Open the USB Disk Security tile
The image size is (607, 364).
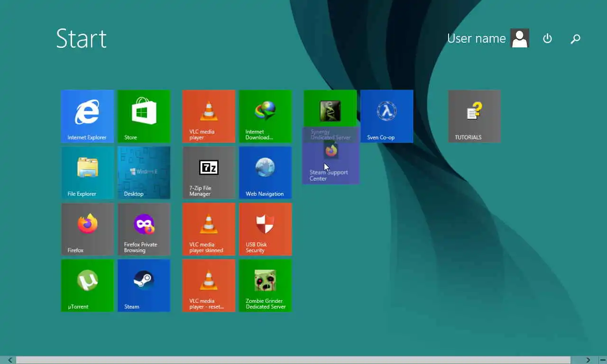coord(265,229)
